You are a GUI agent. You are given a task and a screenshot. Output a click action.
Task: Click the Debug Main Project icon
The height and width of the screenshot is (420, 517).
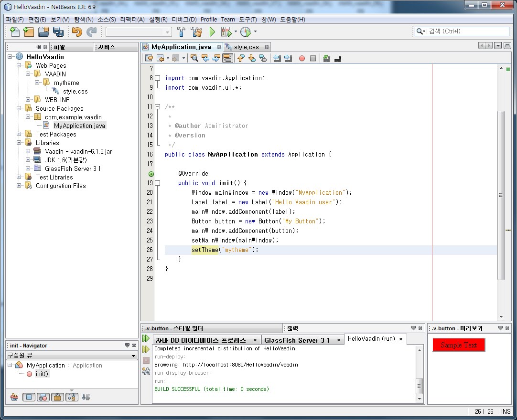click(x=226, y=31)
